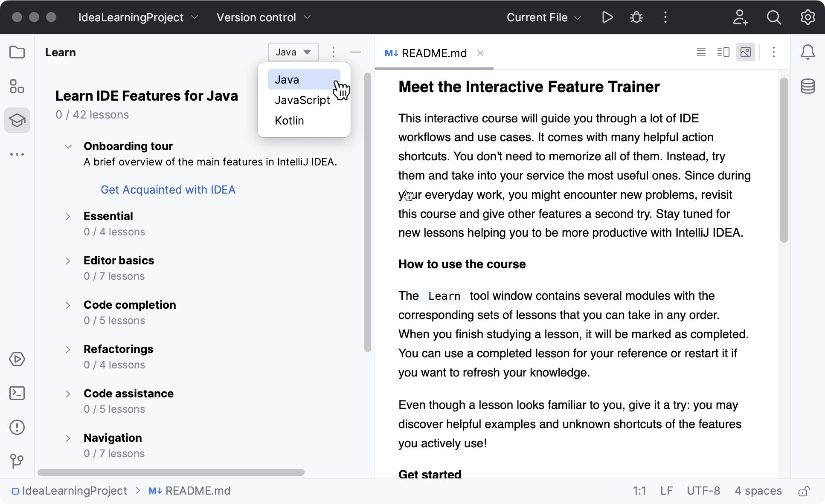
Task: Open the Structure tool window icon
Action: [x=17, y=86]
